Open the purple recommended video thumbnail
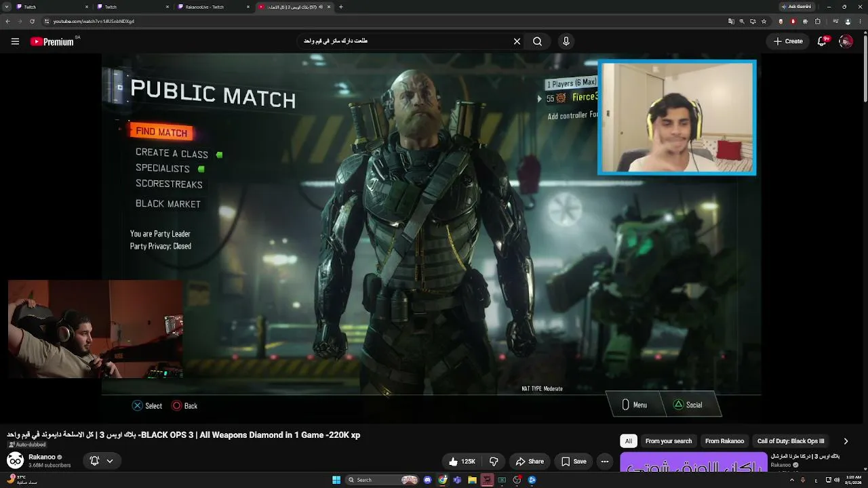Screen dimensions: 868x488 [x=694, y=462]
